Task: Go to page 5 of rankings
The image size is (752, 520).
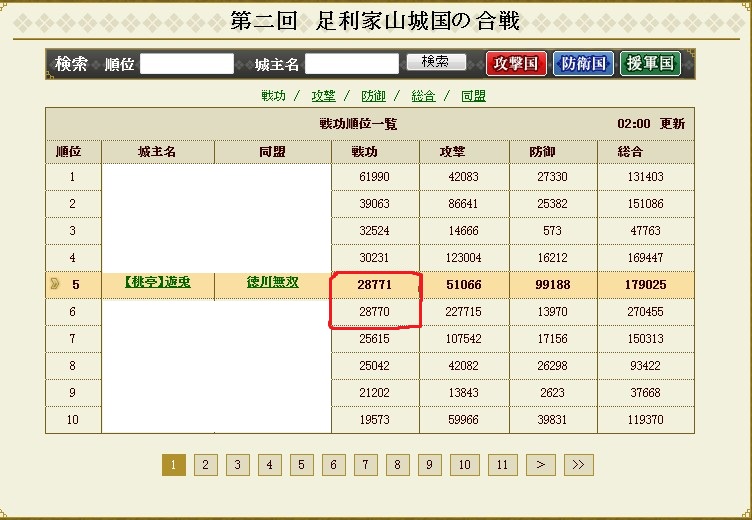Action: [x=302, y=465]
